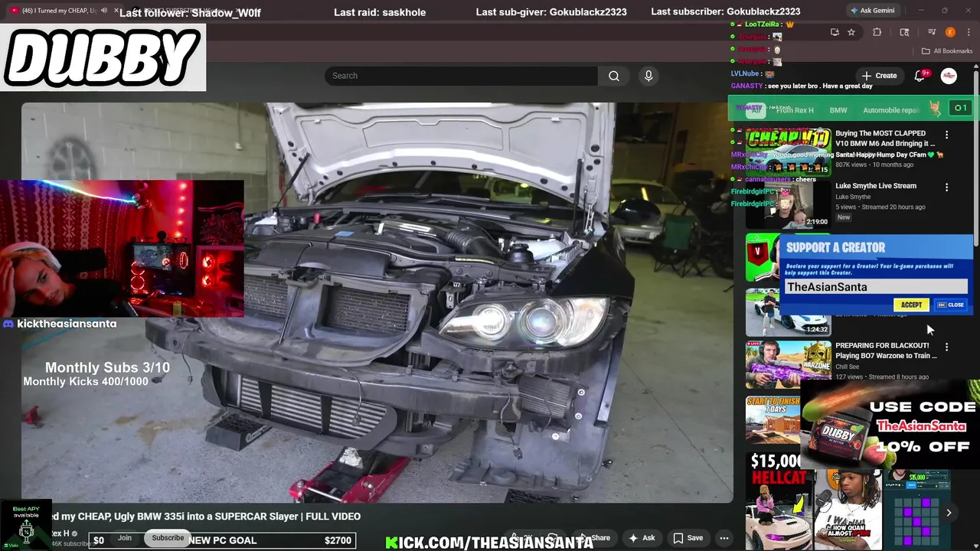Image resolution: width=980 pixels, height=551 pixels.
Task: Open the more actions menu below the video
Action: [x=724, y=538]
